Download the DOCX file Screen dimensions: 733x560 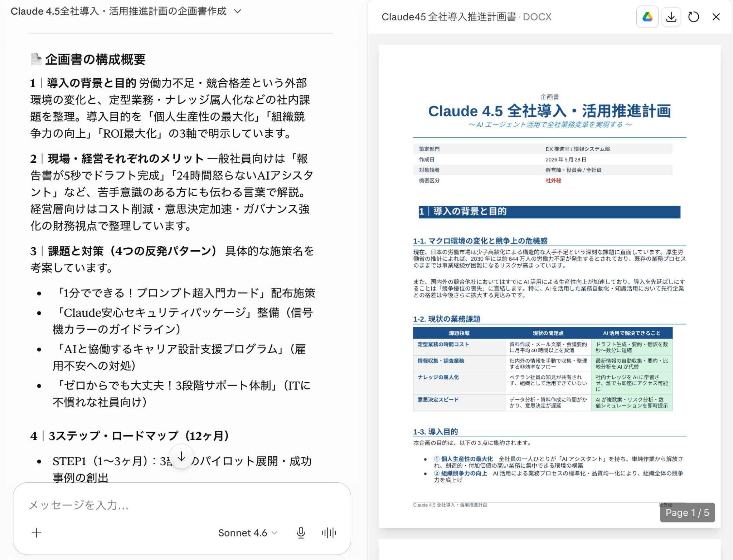pyautogui.click(x=671, y=17)
